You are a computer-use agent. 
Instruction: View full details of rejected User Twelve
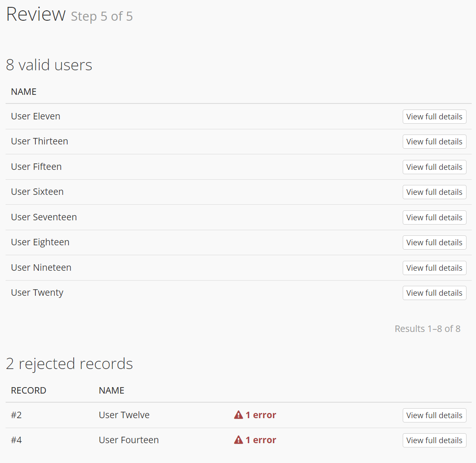[434, 415]
